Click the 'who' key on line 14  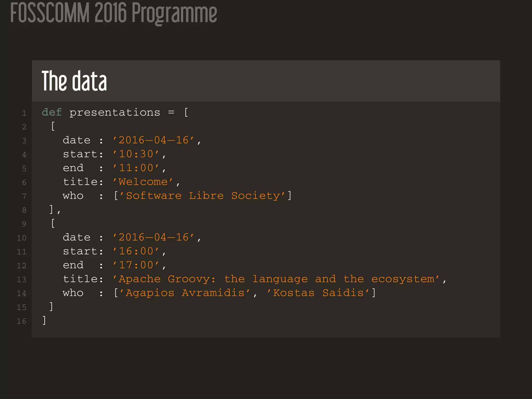tap(73, 293)
